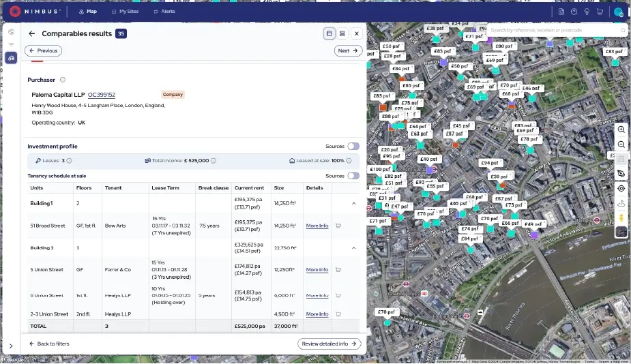Click the locate target icon on map

[621, 188]
